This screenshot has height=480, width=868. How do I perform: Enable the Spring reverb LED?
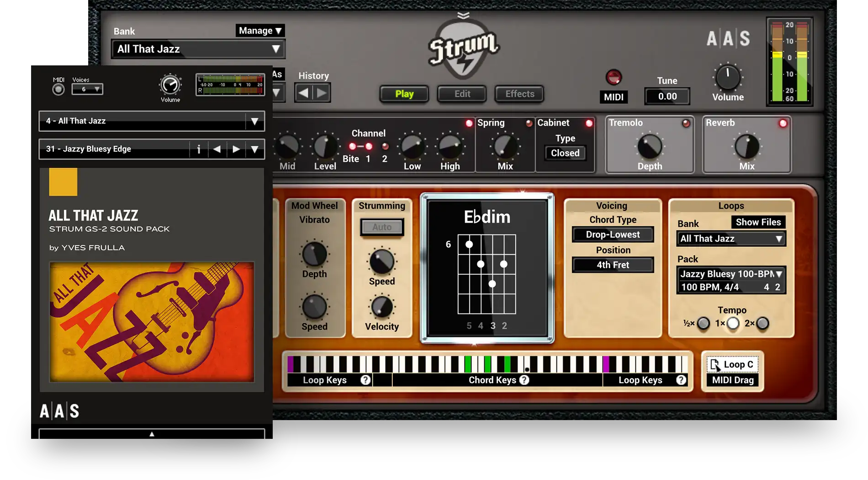(529, 123)
